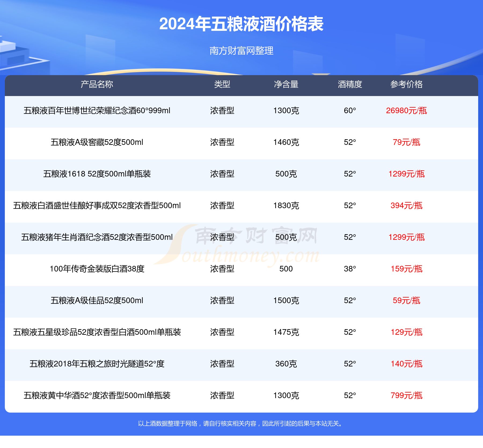
Task: Click the price 59元/瓶
Action: click(x=407, y=300)
